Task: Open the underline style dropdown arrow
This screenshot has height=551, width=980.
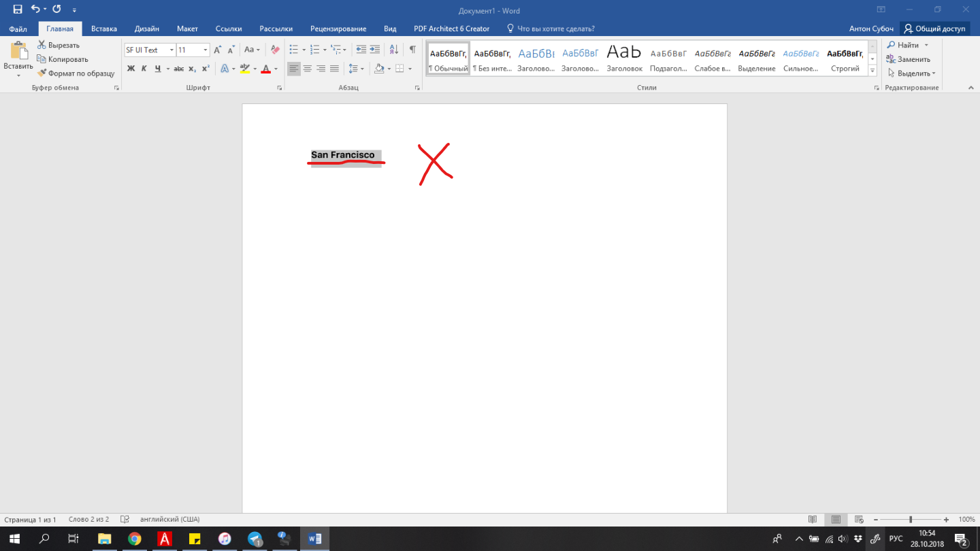Action: [x=167, y=69]
